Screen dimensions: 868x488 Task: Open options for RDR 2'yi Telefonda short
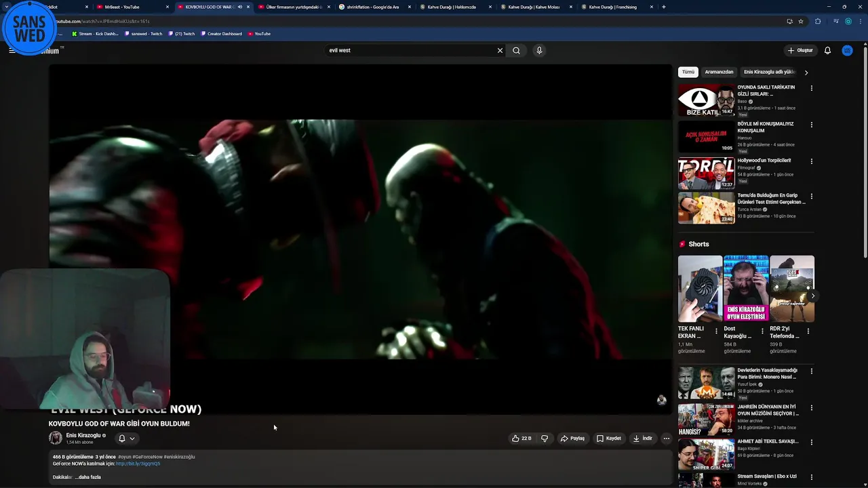(808, 331)
